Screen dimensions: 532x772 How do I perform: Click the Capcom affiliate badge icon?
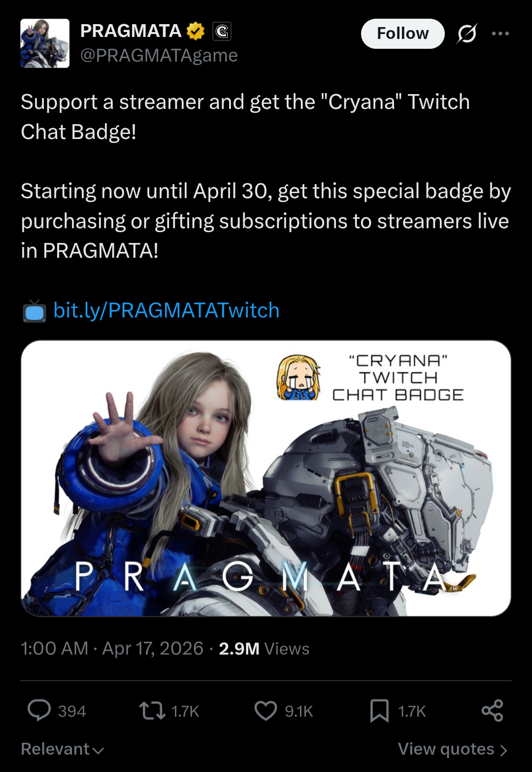tap(222, 32)
